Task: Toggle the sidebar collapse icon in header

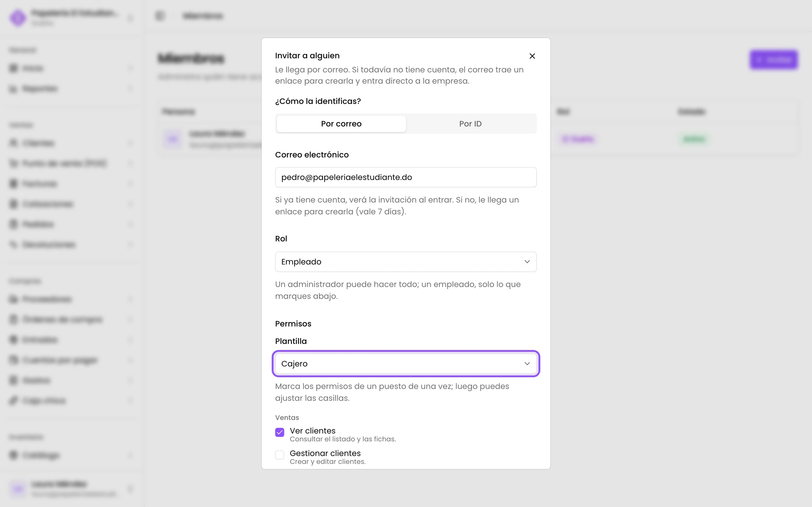Action: (x=160, y=16)
